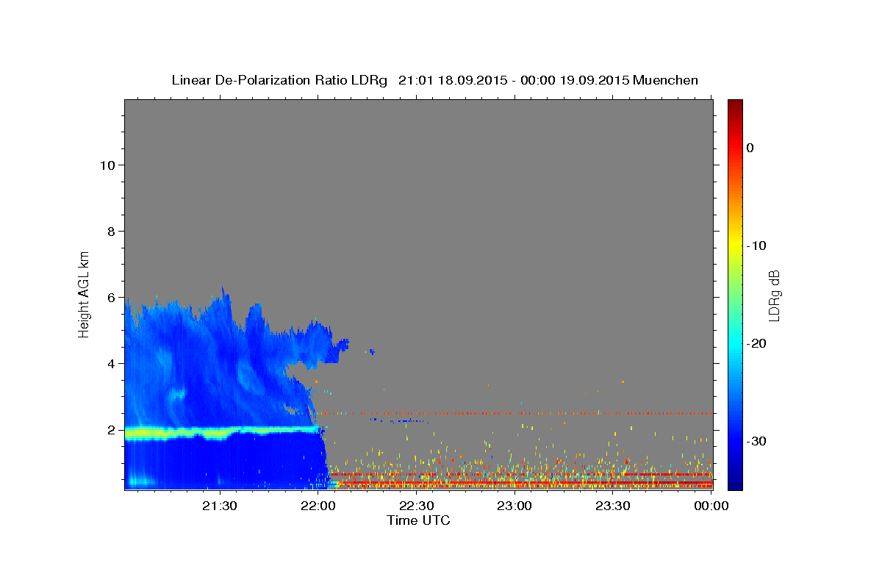Image resolution: width=882 pixels, height=588 pixels.
Task: Click the colorbar value -30
Action: point(757,441)
